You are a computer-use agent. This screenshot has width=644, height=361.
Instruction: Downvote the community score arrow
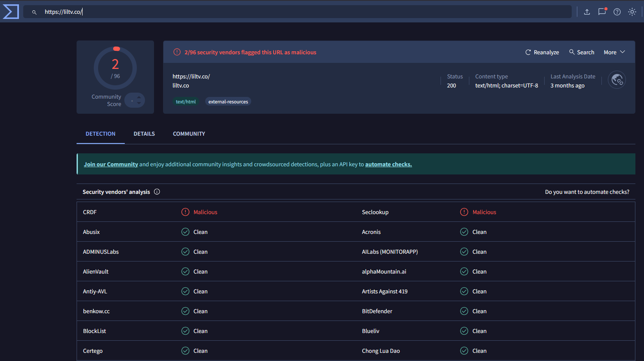(x=139, y=103)
